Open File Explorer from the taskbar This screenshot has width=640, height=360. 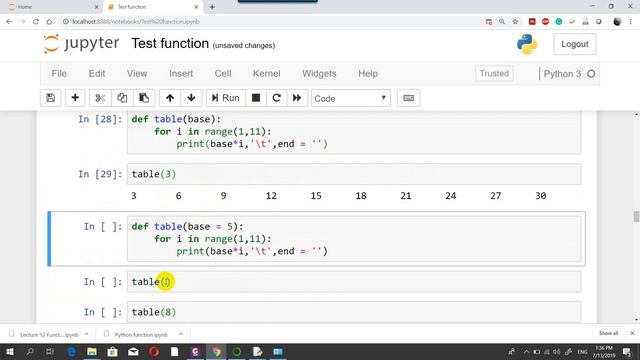[92, 352]
